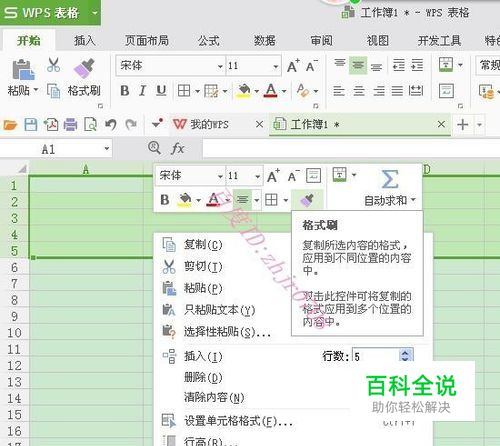This screenshot has width=500, height=446.
Task: Click ribbon fill color bucket
Action: point(244,91)
